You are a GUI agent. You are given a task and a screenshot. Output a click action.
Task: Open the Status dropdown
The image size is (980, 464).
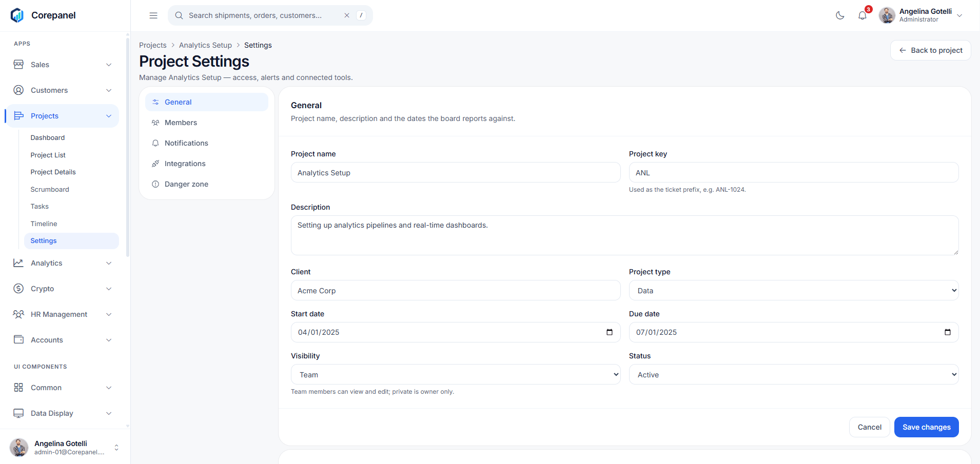pyautogui.click(x=794, y=374)
